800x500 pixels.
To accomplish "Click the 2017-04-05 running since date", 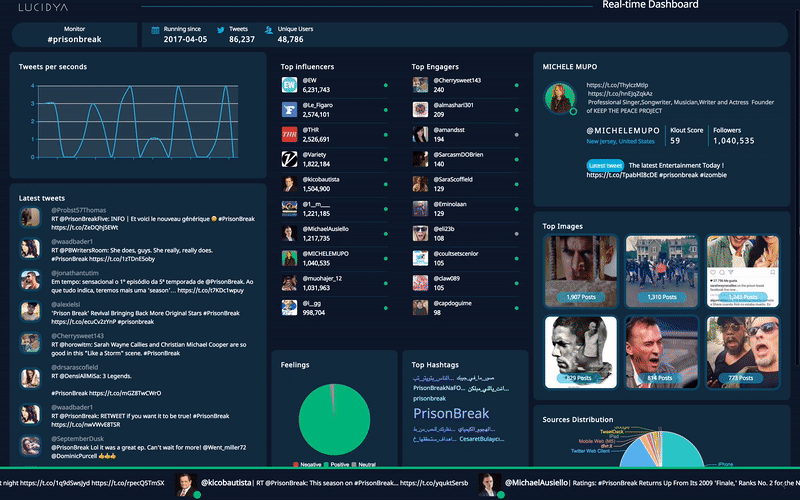I will click(185, 39).
